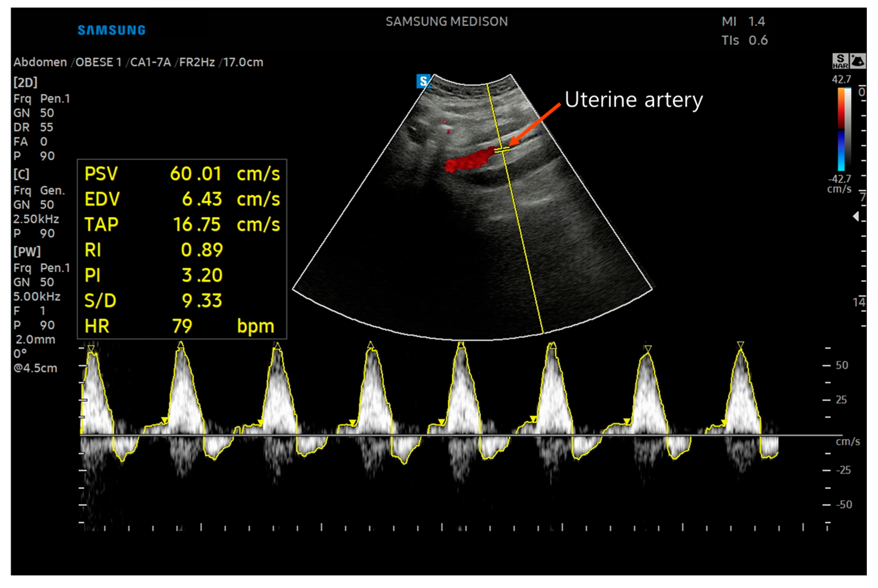Click the focus position triangle on depth scale
Viewport: 878px width, 588px height.
(856, 216)
